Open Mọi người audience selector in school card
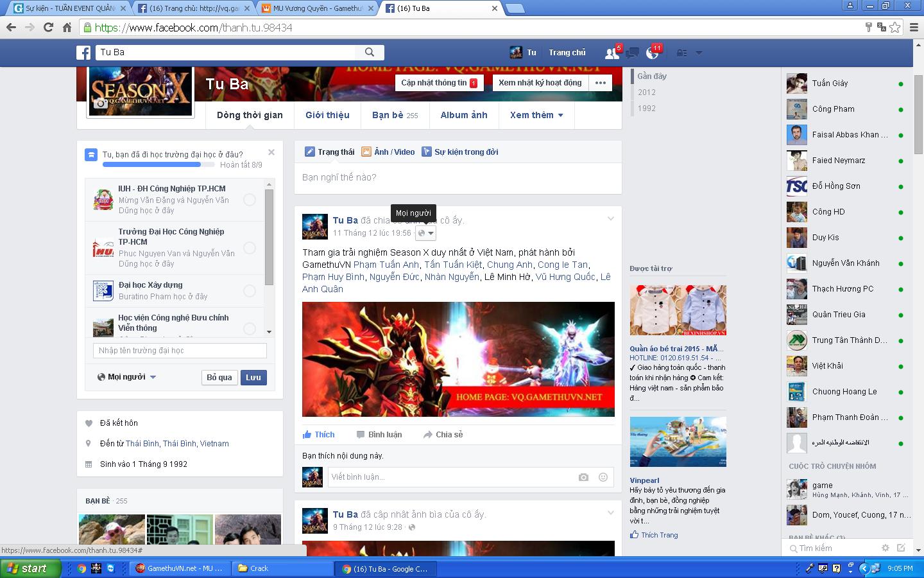The width and height of the screenshot is (924, 578). (127, 377)
